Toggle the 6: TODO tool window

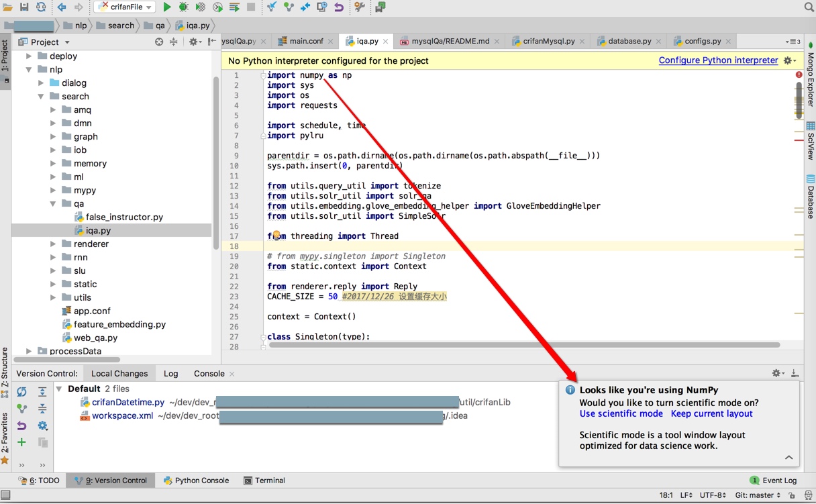click(39, 481)
